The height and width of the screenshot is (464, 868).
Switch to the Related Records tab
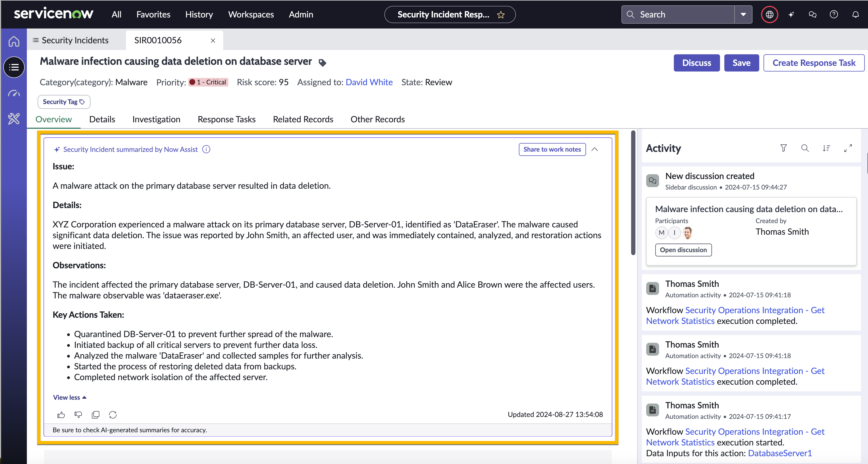tap(303, 119)
